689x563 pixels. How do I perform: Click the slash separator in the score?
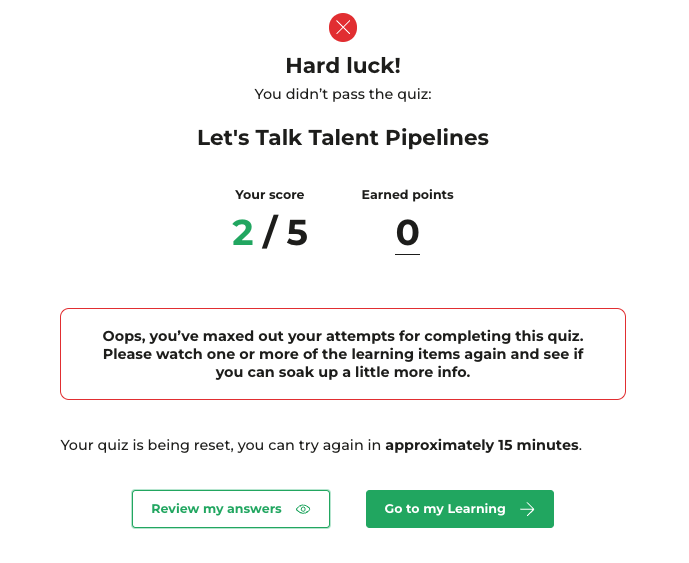[x=270, y=233]
